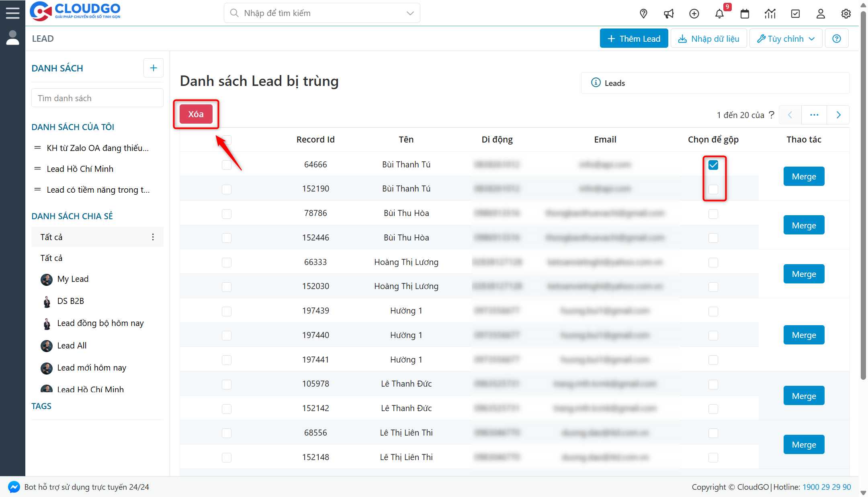Open the Messenger chat bubble icon
868x497 pixels.
click(x=13, y=487)
